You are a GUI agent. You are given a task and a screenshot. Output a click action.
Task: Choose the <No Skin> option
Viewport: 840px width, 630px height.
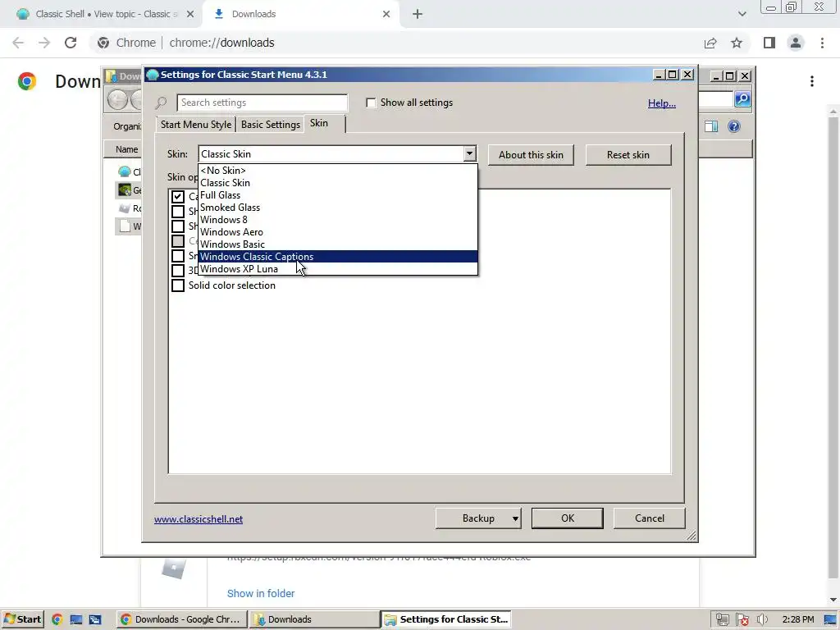pos(337,171)
